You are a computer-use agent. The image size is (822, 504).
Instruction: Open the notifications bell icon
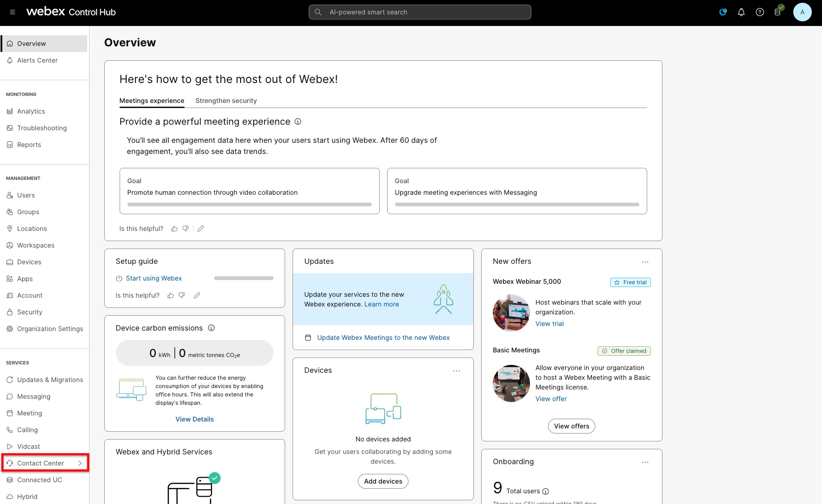741,13
